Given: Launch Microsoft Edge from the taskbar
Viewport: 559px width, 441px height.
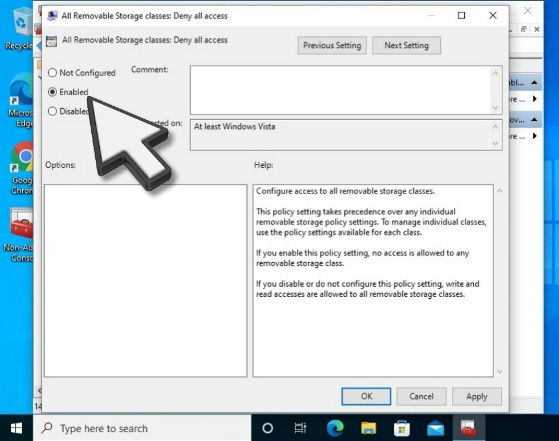Looking at the screenshot, I should pos(335,428).
